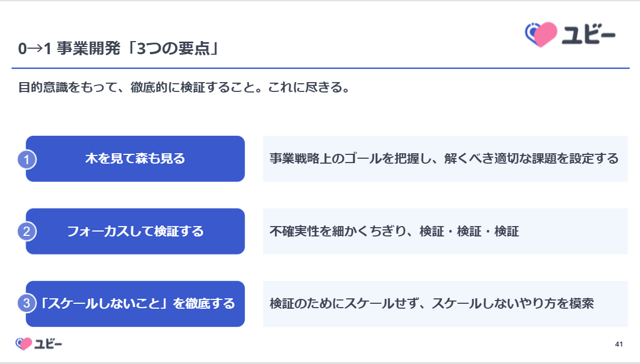Screen dimensions: 640x364
Task: Click the subtitle 目的意識をもって text
Action: pyautogui.click(x=183, y=88)
